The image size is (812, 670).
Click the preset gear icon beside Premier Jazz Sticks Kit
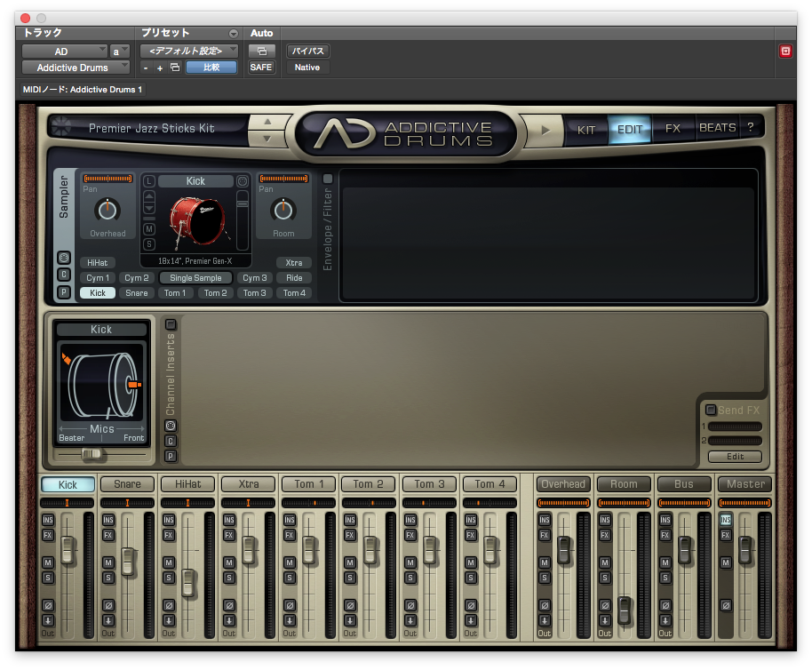61,126
